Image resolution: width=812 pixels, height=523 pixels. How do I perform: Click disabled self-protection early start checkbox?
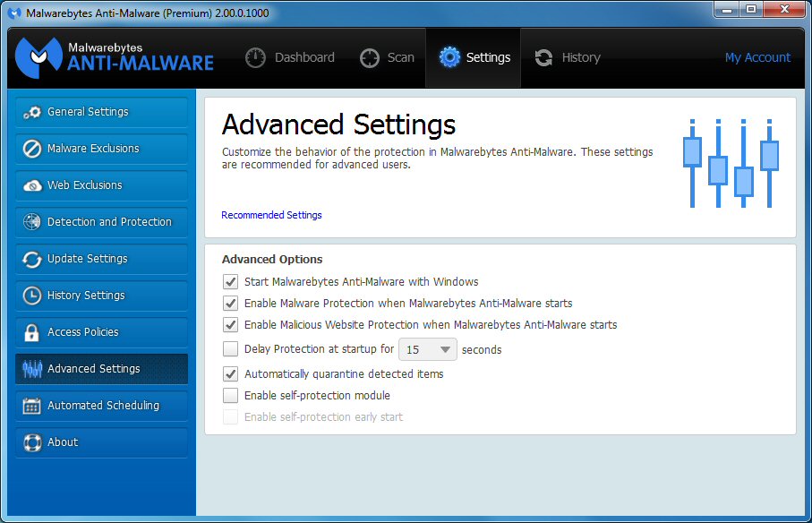(x=230, y=416)
